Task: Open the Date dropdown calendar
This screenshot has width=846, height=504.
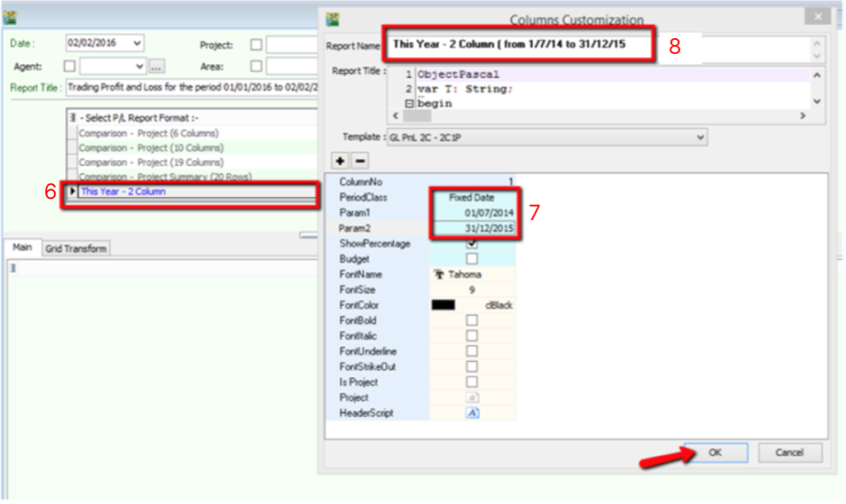Action: coord(138,42)
